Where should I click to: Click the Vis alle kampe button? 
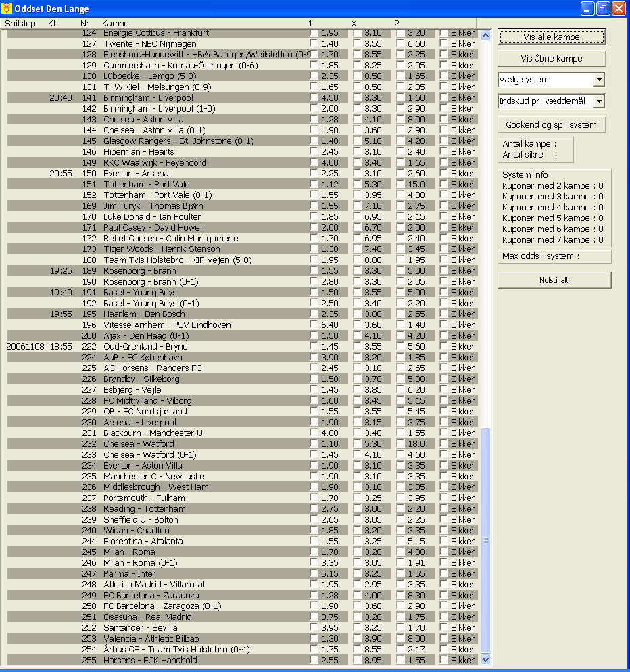[x=552, y=37]
